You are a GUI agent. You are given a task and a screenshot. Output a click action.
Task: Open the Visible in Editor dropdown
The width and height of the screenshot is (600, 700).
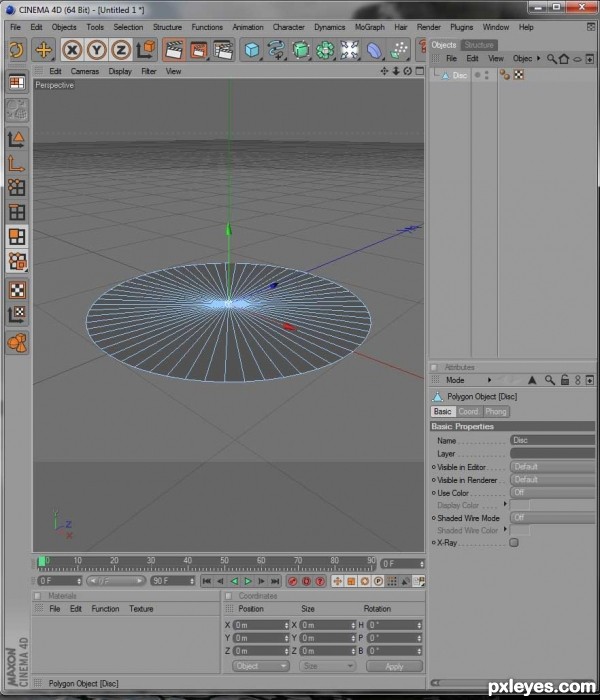tap(552, 467)
